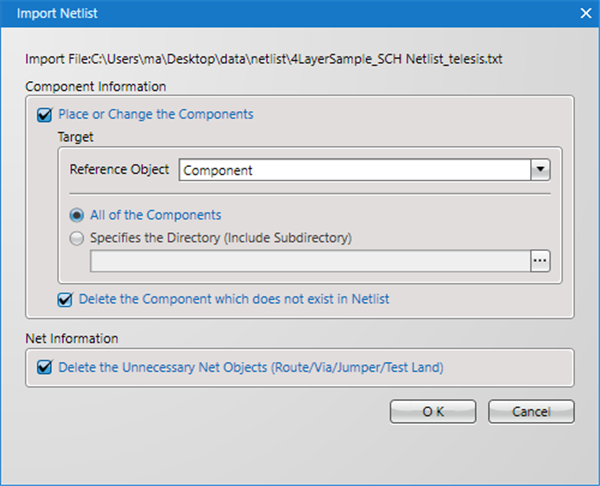Click the Place or Change the Components label text
This screenshot has width=600, height=486.
[x=156, y=115]
